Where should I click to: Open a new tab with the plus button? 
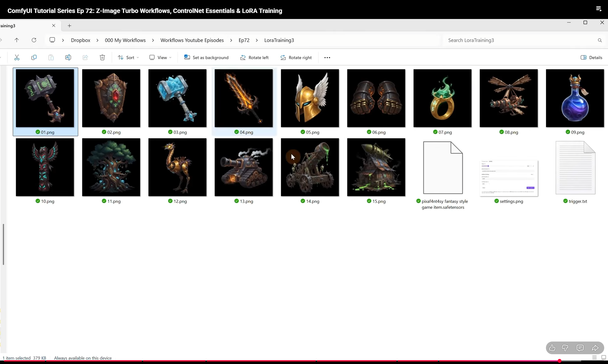[x=69, y=26]
